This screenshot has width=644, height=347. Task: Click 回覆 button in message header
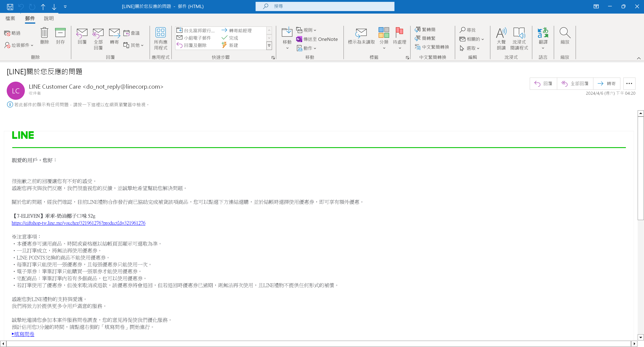[x=543, y=83]
